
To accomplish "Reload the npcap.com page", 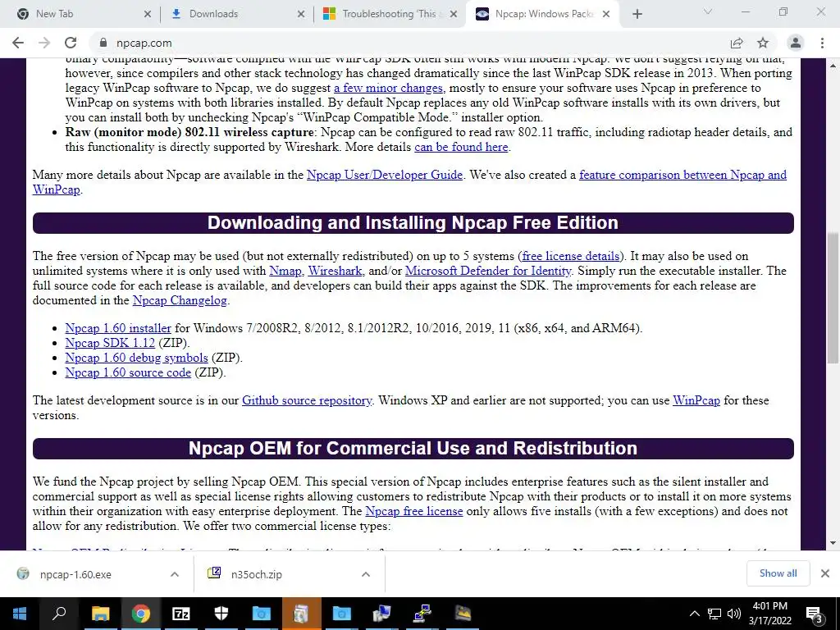I will click(71, 43).
